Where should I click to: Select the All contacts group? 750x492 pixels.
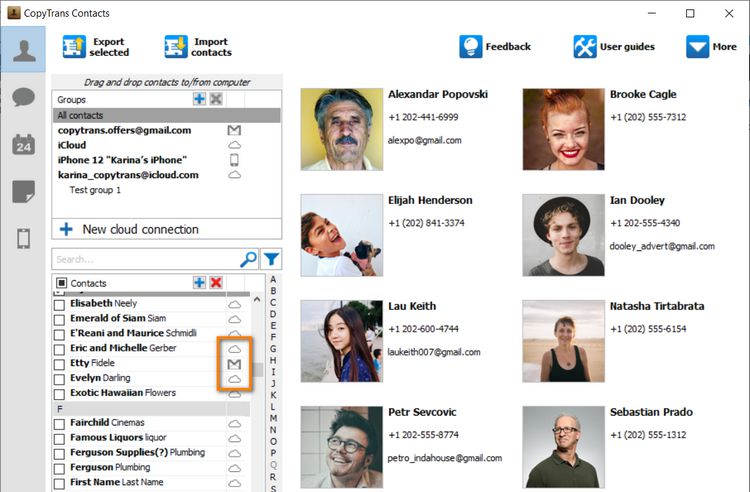click(166, 115)
